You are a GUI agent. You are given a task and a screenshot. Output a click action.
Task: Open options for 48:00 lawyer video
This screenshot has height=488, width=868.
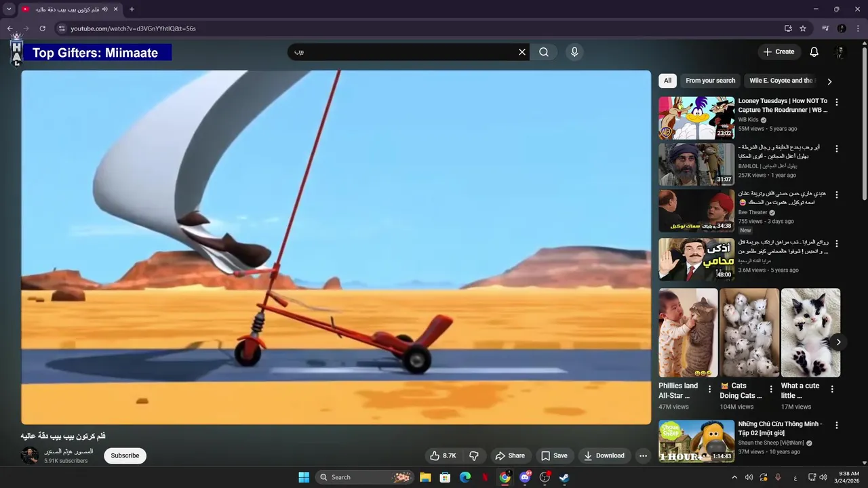point(836,243)
